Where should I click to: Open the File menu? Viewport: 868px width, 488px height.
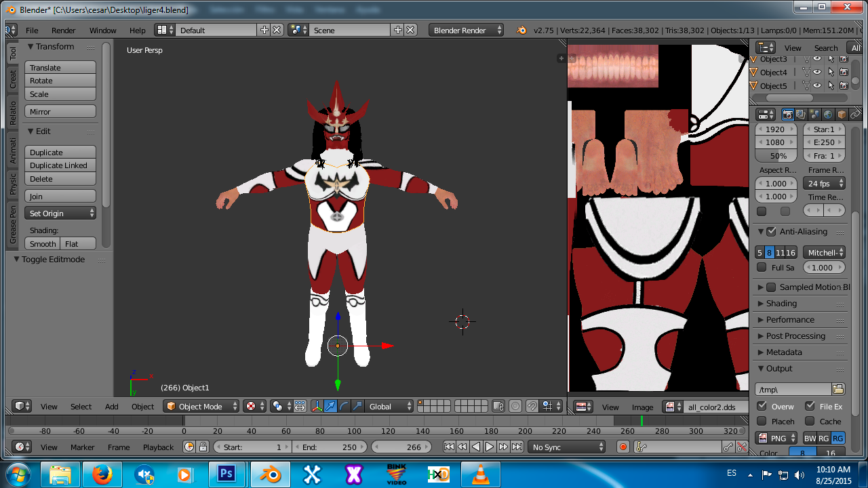(32, 30)
